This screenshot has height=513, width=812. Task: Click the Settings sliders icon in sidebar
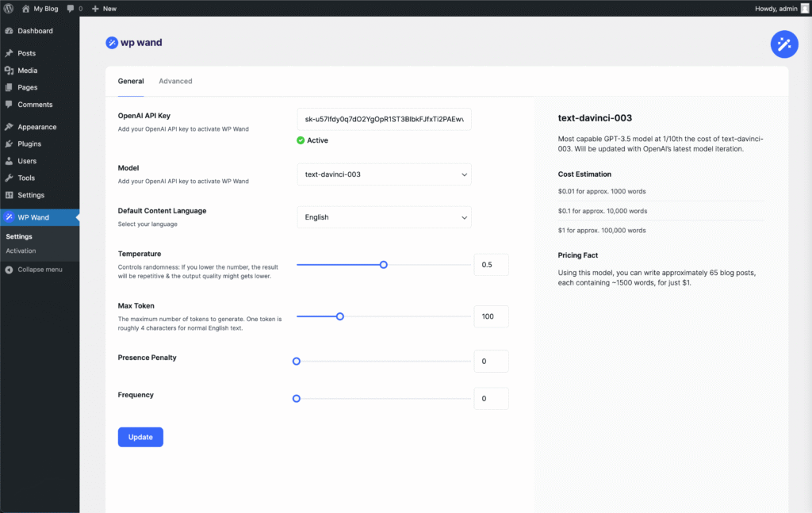coord(9,194)
